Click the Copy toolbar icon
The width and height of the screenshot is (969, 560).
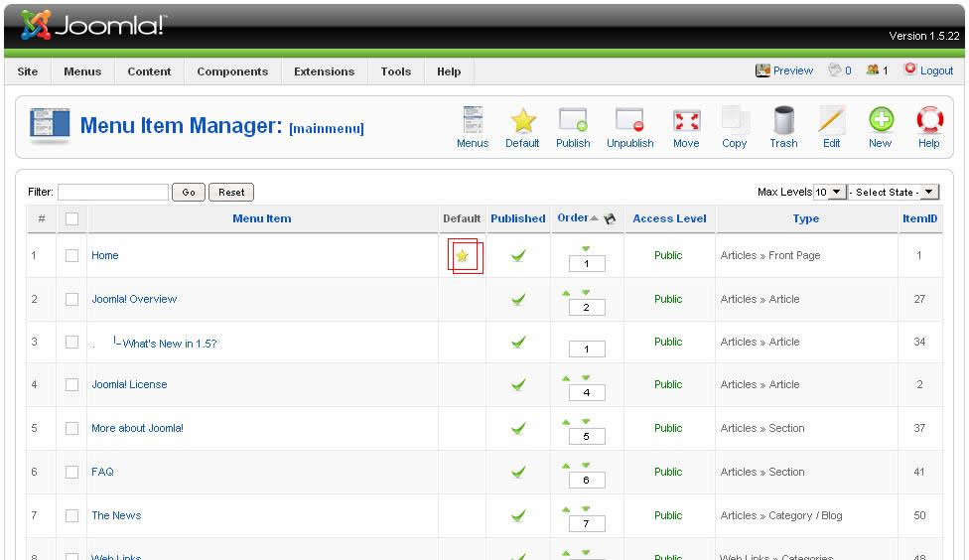(734, 128)
